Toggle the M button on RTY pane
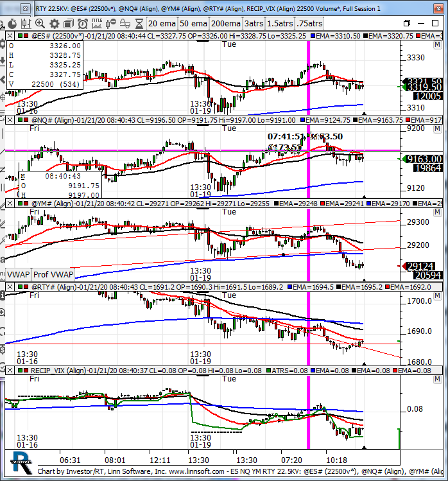 tap(437, 295)
